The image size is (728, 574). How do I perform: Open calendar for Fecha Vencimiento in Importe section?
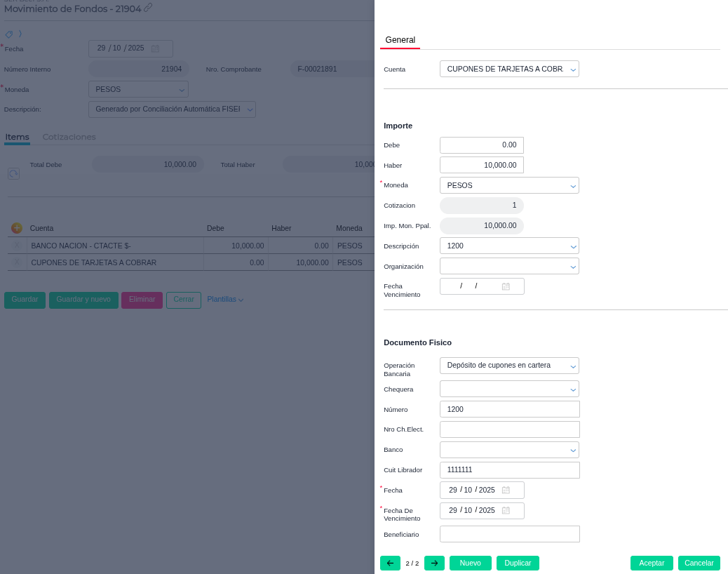(506, 286)
